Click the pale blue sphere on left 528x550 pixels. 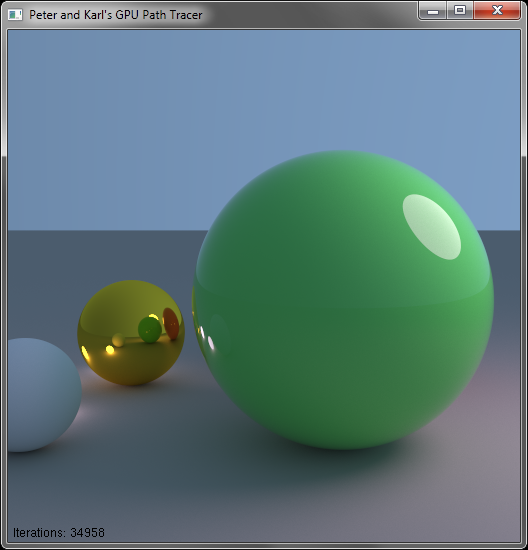coord(44,395)
